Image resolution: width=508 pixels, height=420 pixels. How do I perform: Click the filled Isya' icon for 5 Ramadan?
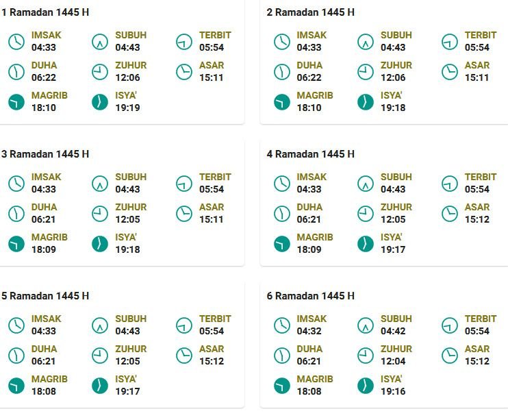point(100,386)
